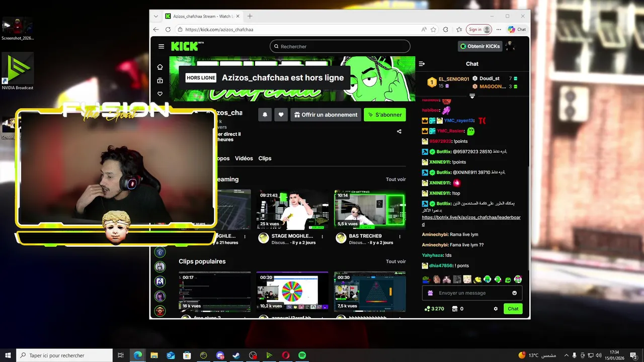
Task: Click the Edge Sign in button
Action: click(x=479, y=30)
